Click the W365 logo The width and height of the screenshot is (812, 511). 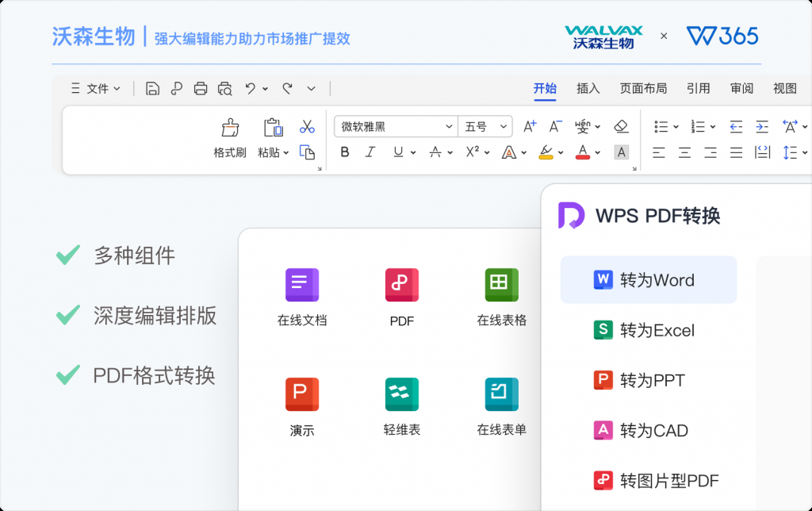(722, 36)
